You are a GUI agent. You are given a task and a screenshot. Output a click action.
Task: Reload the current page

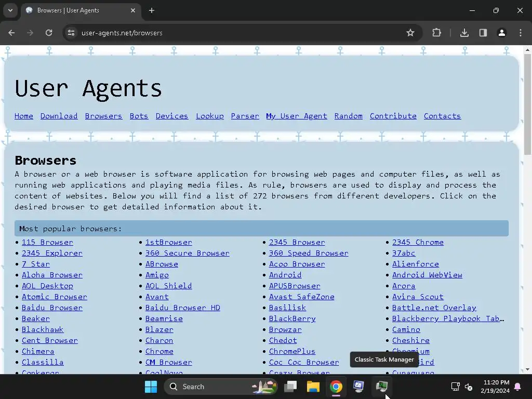(x=49, y=33)
